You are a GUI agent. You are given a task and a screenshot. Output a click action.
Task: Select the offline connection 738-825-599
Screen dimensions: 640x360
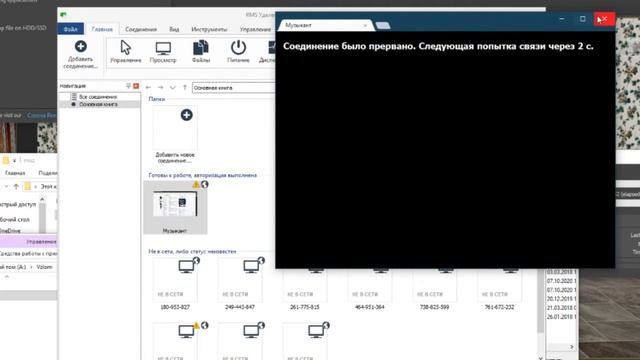pos(435,288)
